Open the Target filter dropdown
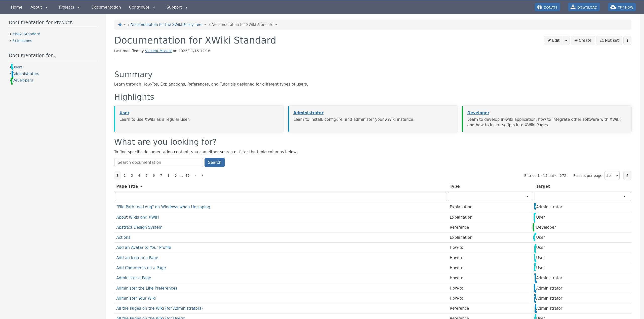Image resolution: width=644 pixels, height=319 pixels. point(582,196)
